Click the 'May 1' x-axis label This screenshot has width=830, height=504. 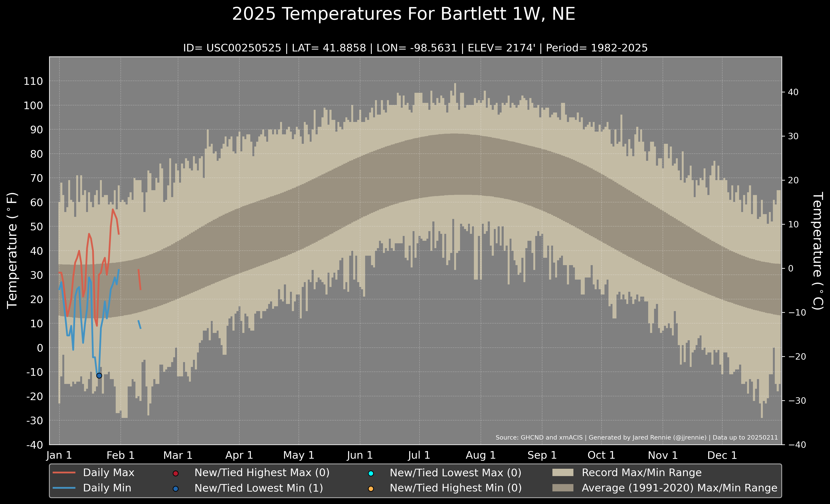click(299, 455)
